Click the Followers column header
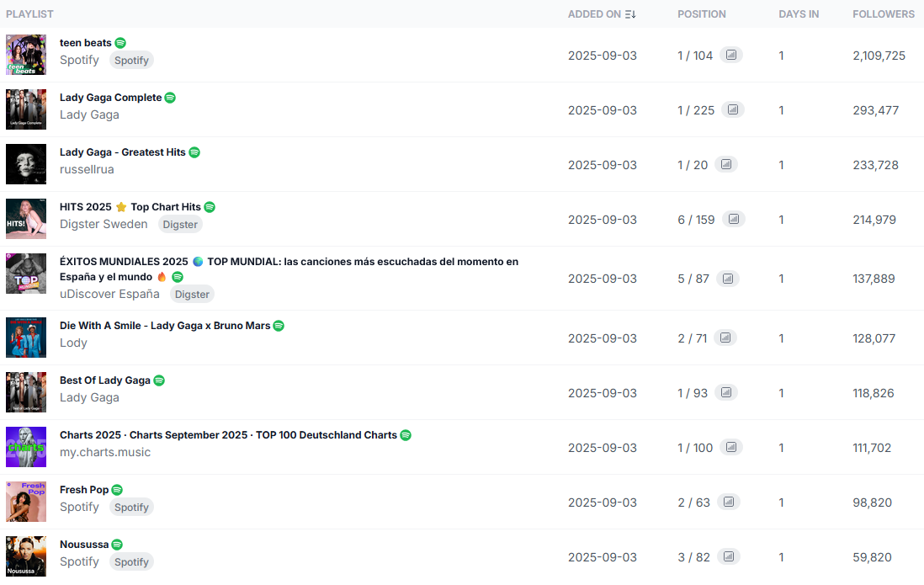 (884, 14)
